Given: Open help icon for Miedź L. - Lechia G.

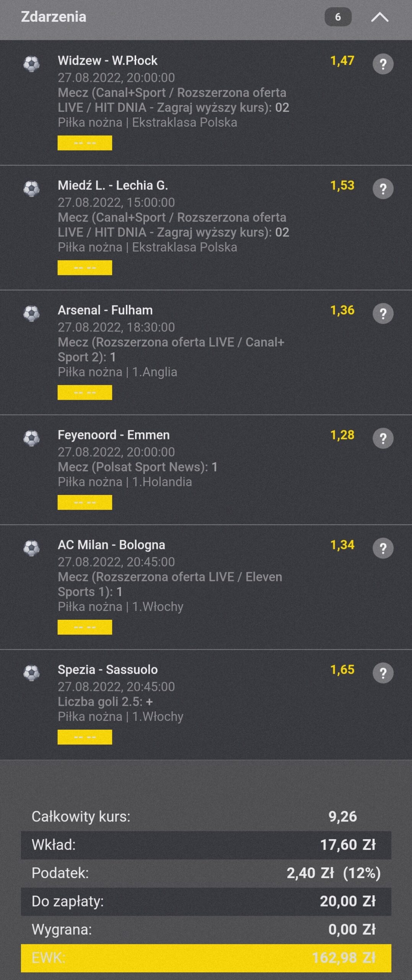Looking at the screenshot, I should pyautogui.click(x=383, y=189).
